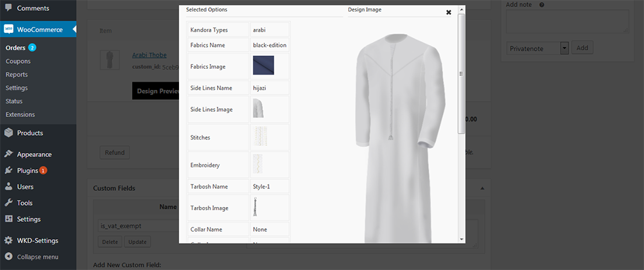Click the Arabi Thobe item thumbnail
The height and width of the screenshot is (270, 644).
point(109,60)
